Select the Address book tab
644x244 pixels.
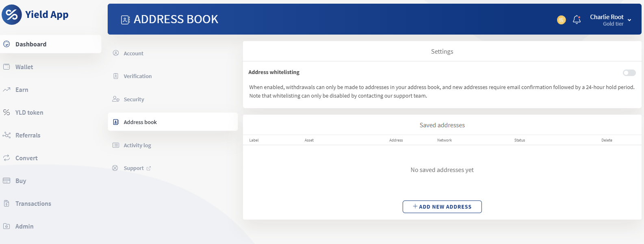(x=173, y=122)
